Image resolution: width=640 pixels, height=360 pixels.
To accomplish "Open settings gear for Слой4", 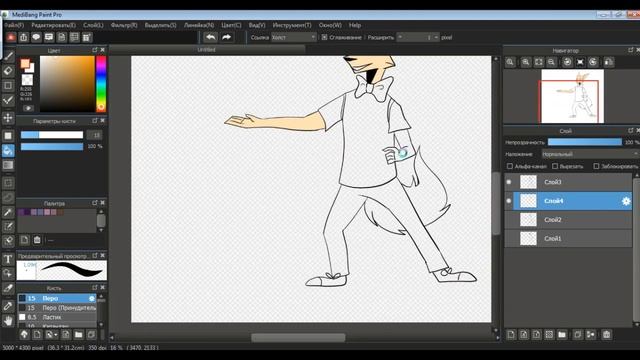I will click(626, 201).
